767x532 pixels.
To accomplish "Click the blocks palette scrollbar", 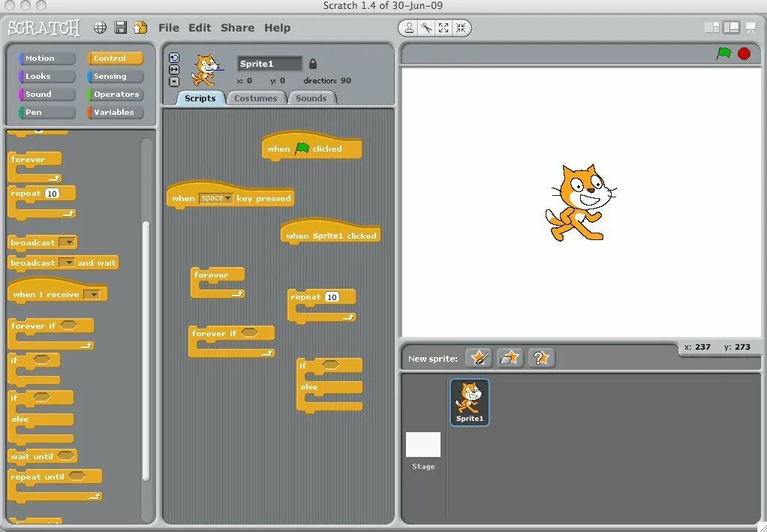I will (146, 350).
